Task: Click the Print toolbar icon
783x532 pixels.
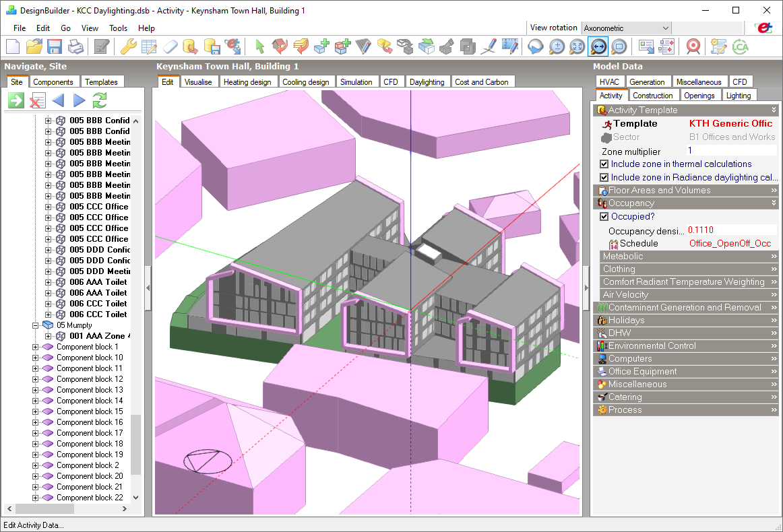Action: point(75,46)
